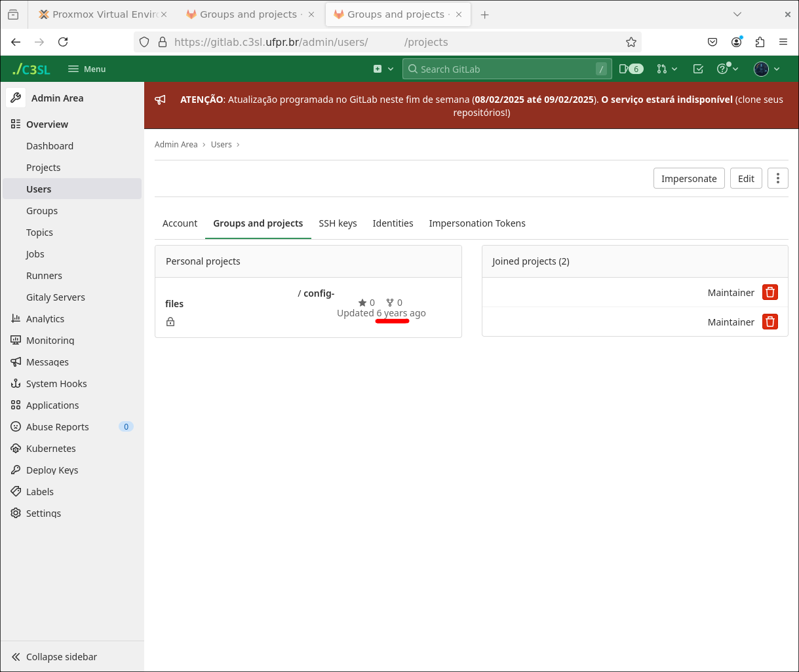The width and height of the screenshot is (799, 672).
Task: Delete the first joined project membership
Action: pyautogui.click(x=770, y=292)
